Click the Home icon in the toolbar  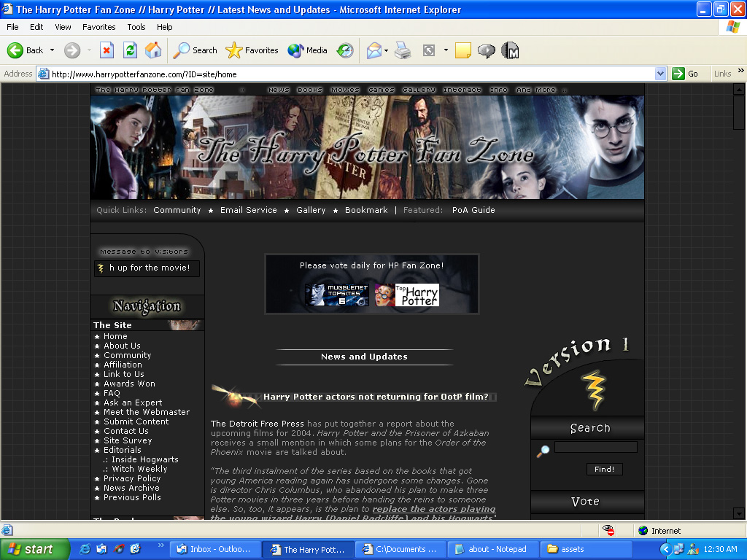tap(152, 50)
